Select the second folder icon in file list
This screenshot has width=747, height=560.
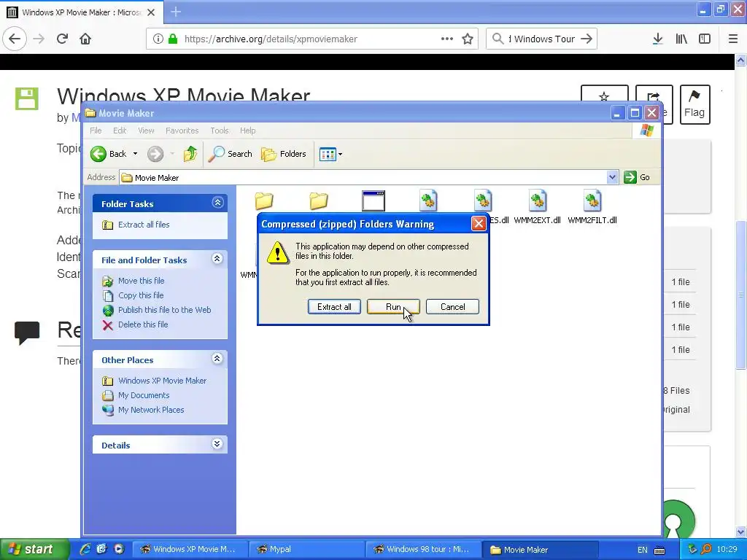(x=318, y=201)
